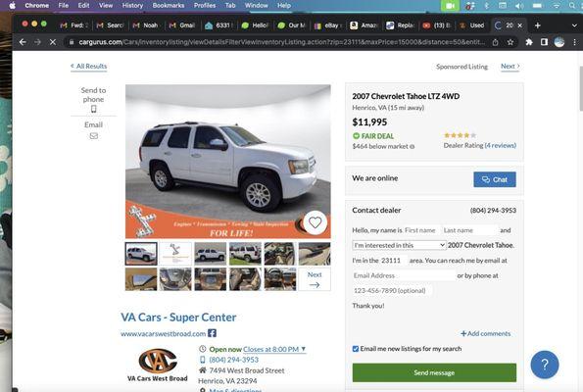This screenshot has height=392, width=583.
Task: Switch to the eBay browser tab
Action: tap(328, 25)
